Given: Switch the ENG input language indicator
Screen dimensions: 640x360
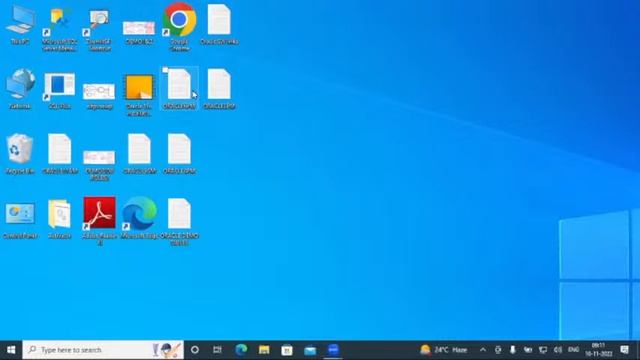Looking at the screenshot, I should tap(573, 350).
